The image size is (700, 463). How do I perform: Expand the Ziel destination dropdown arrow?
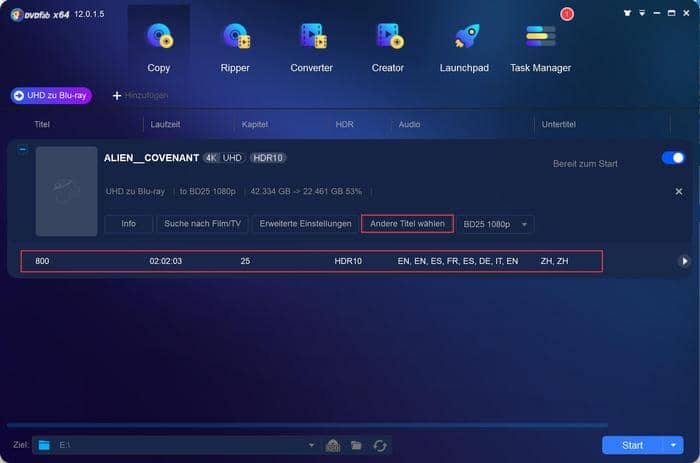pyautogui.click(x=311, y=445)
